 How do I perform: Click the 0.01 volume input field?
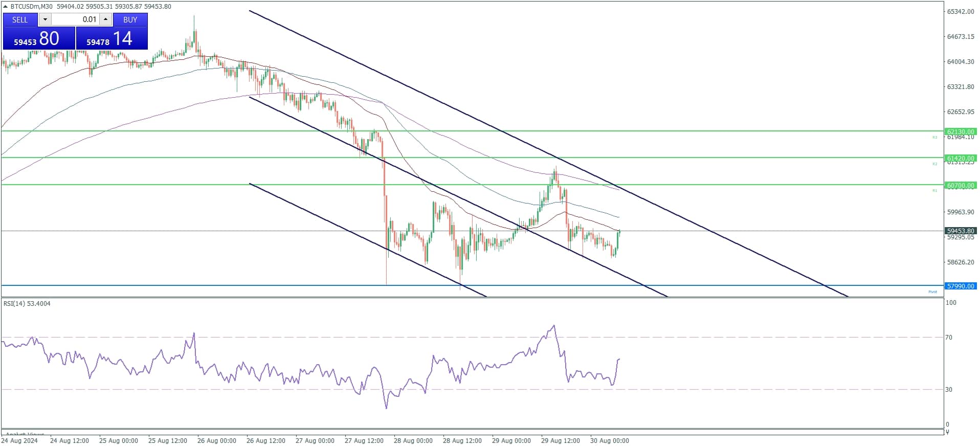coord(75,19)
